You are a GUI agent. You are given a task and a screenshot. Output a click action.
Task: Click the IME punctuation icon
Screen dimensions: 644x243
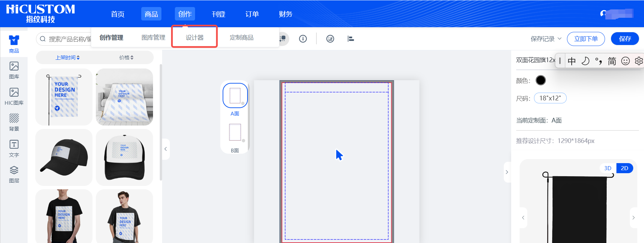tap(599, 61)
